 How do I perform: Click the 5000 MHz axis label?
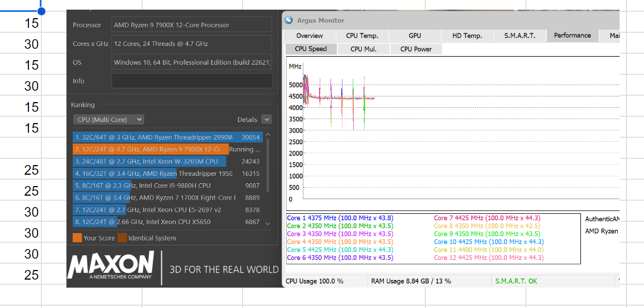296,85
